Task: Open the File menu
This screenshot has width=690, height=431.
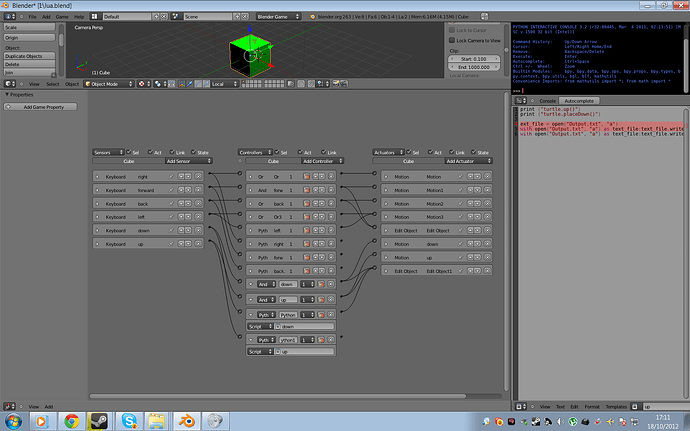Action: 33,16
